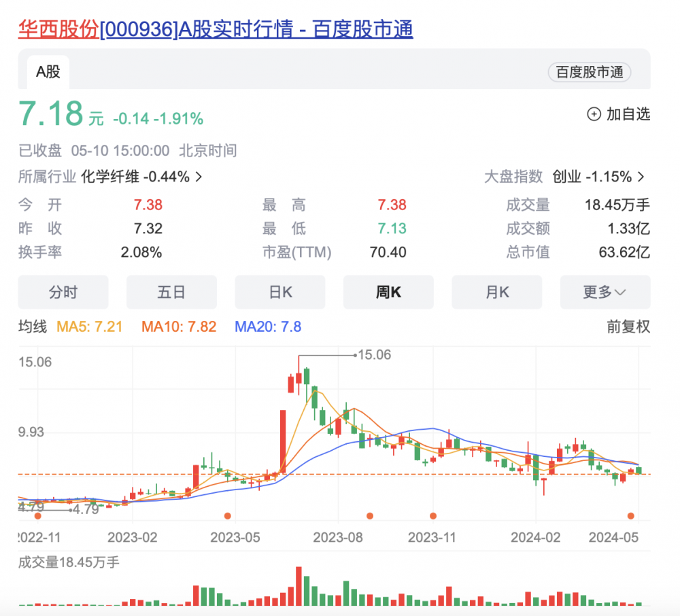
Task: Click the -0.14 -1.91% price change
Action: click(158, 119)
